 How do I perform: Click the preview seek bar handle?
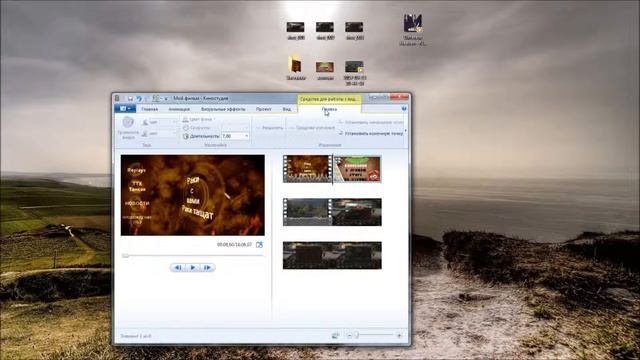125,256
